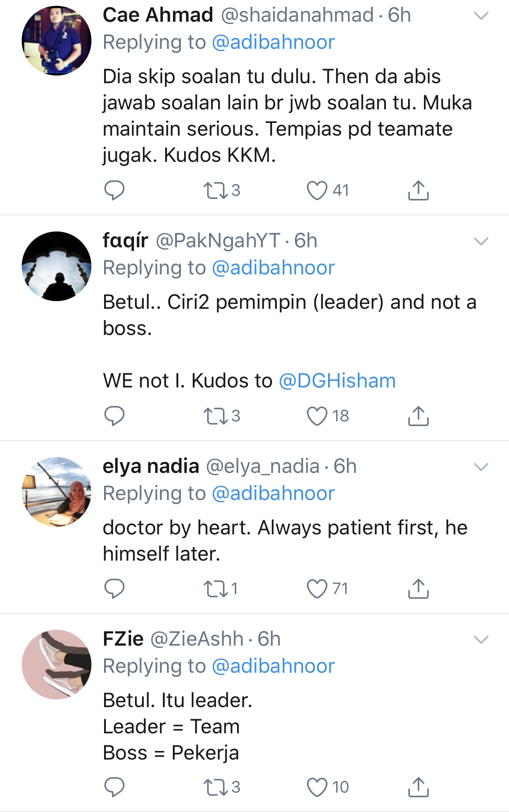View Cae Ahmad's profile picture

coord(57,41)
